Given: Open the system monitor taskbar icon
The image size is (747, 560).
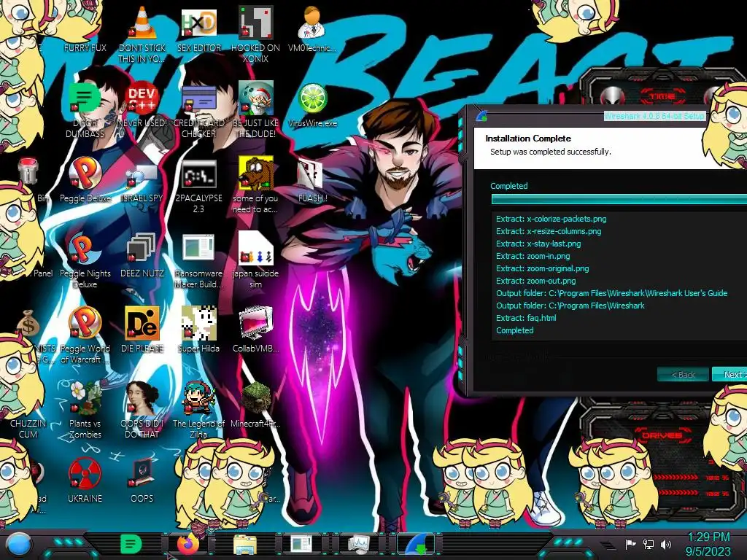Looking at the screenshot, I should pos(359,545).
